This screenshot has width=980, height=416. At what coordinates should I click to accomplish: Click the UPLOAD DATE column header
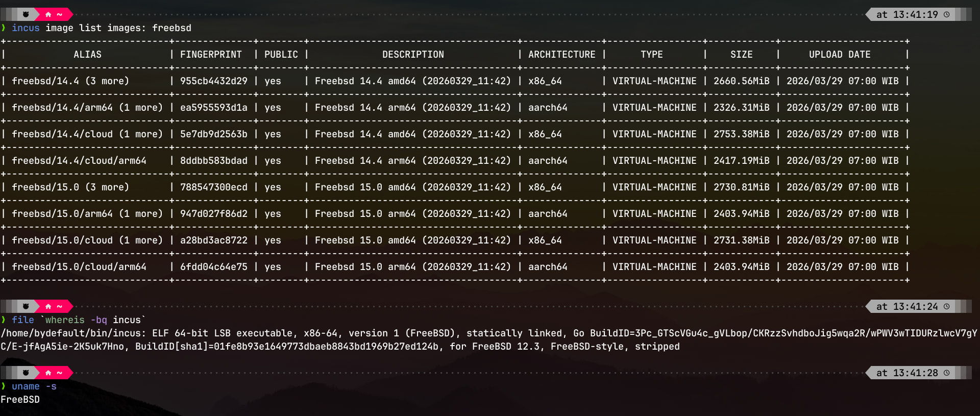(x=840, y=55)
